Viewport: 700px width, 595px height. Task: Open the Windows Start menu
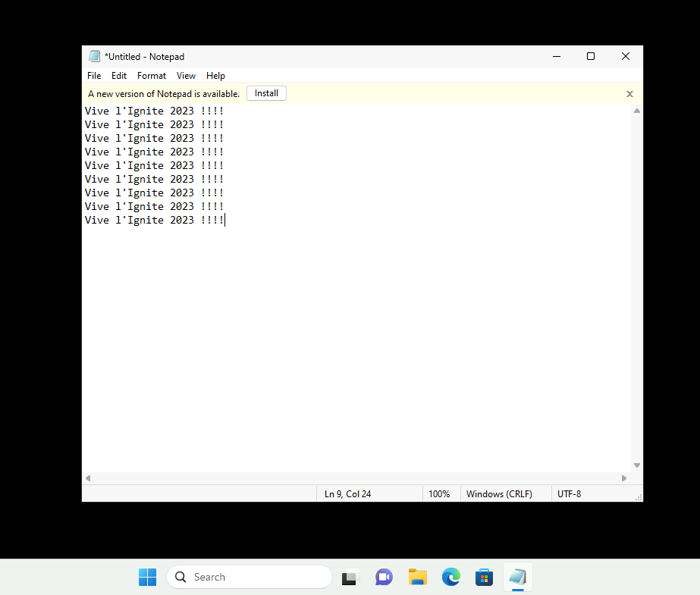coord(147,577)
